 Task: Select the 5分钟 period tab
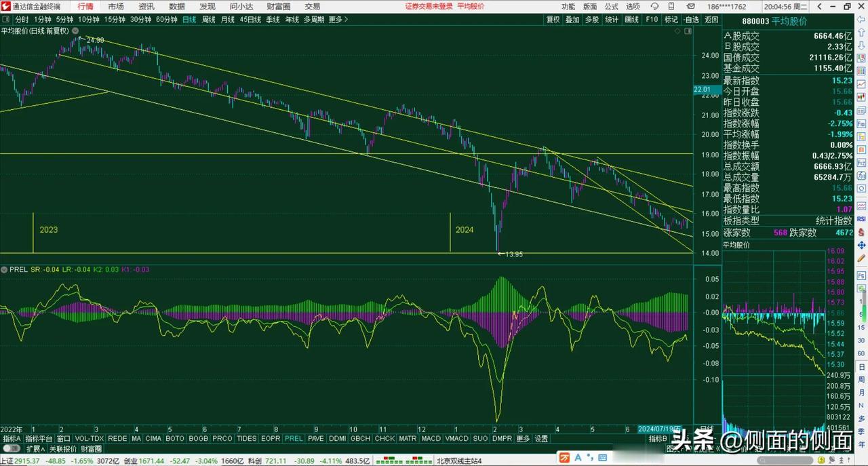[x=65, y=20]
